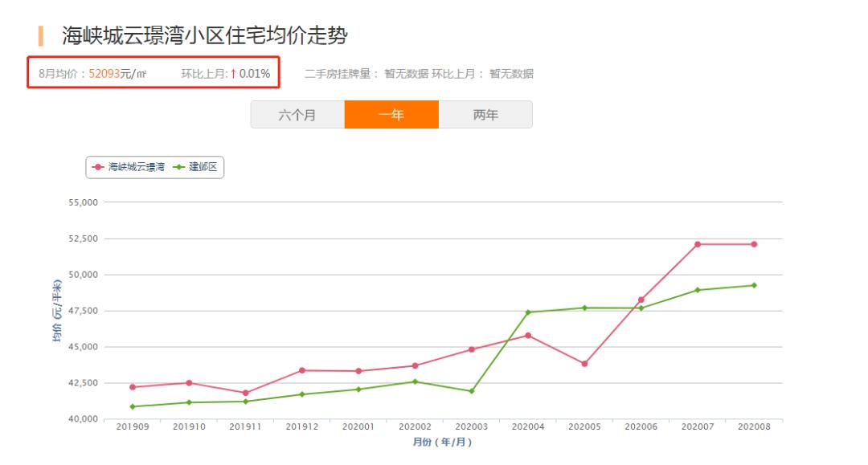Click the green 建邺区 point for 201909
The image size is (868, 465).
(x=133, y=406)
